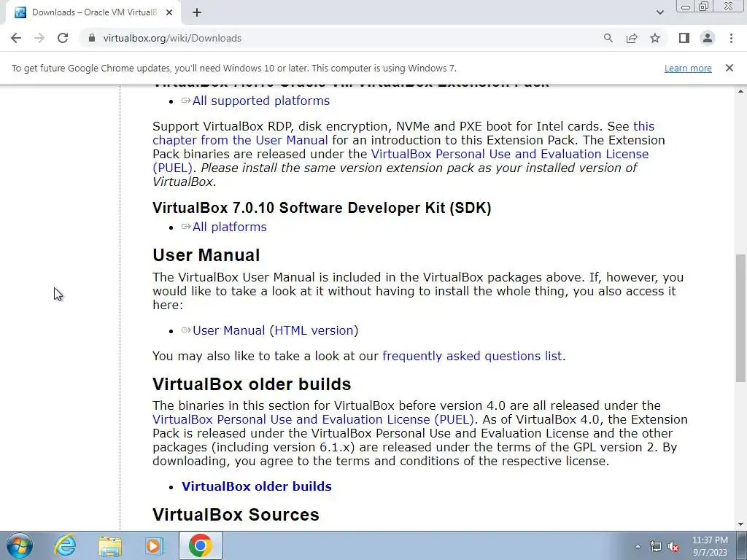Open the PUEL link under older builds
The width and height of the screenshot is (747, 560).
point(313,419)
